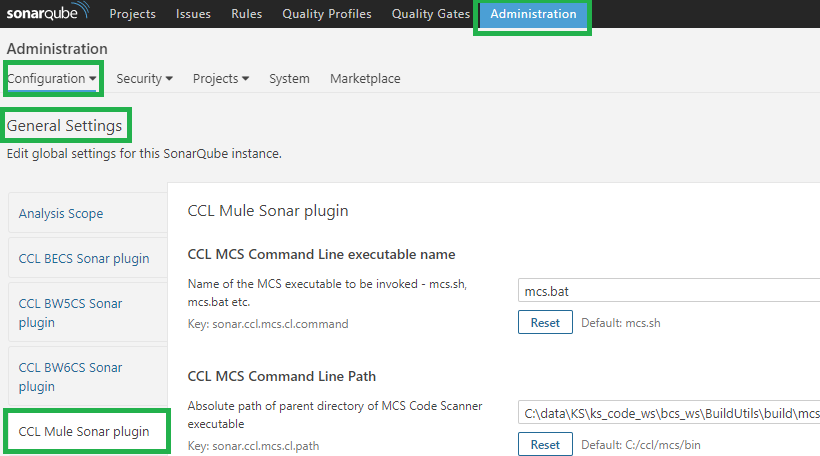Click the SonarQube logo
The image size is (820, 456).
coord(48,12)
